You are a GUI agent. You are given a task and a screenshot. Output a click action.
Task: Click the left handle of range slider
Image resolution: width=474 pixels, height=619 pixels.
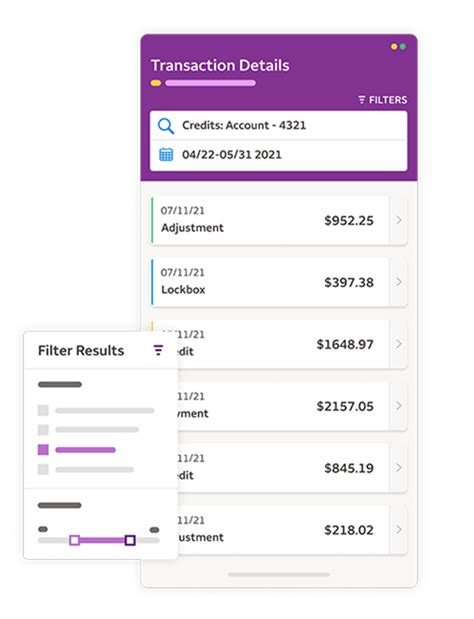[74, 540]
